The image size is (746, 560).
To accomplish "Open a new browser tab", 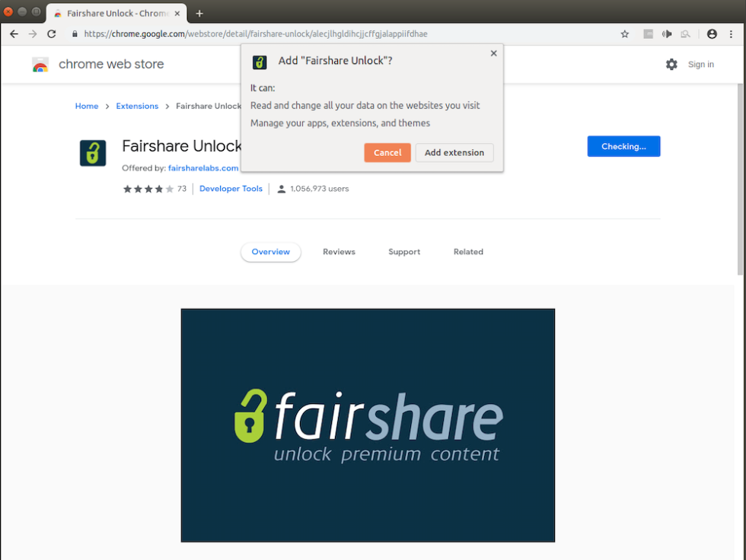I will 199,13.
